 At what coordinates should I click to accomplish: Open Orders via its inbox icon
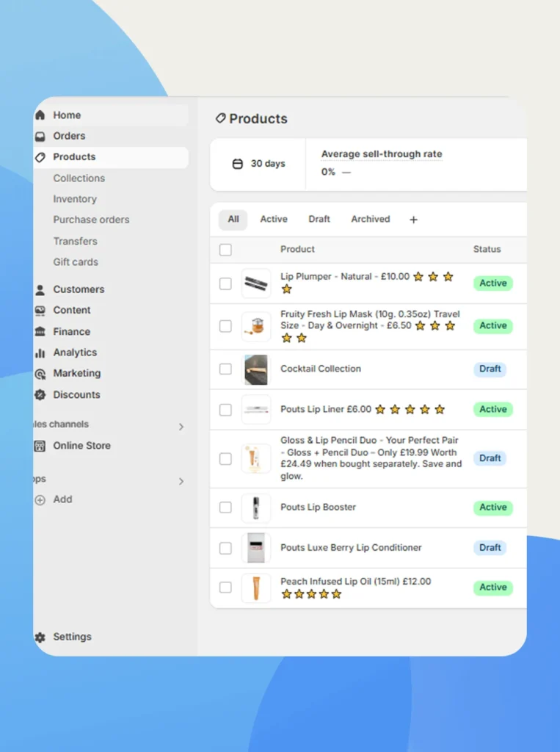point(40,137)
